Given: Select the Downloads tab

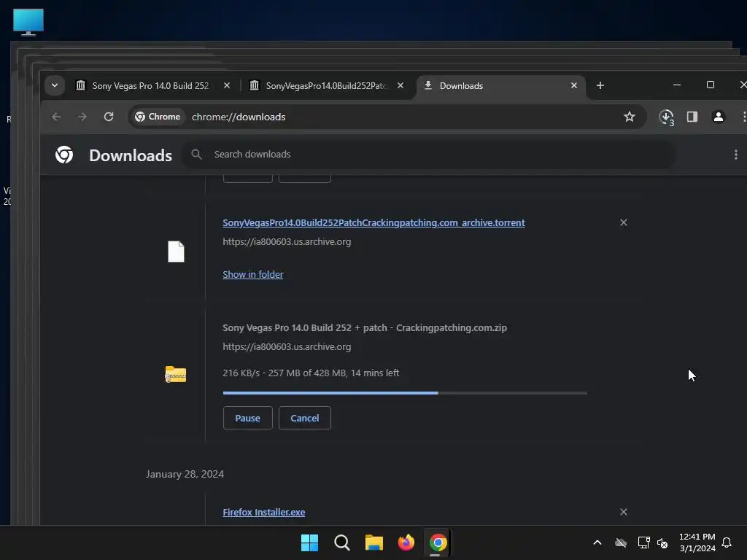Looking at the screenshot, I should click(500, 86).
